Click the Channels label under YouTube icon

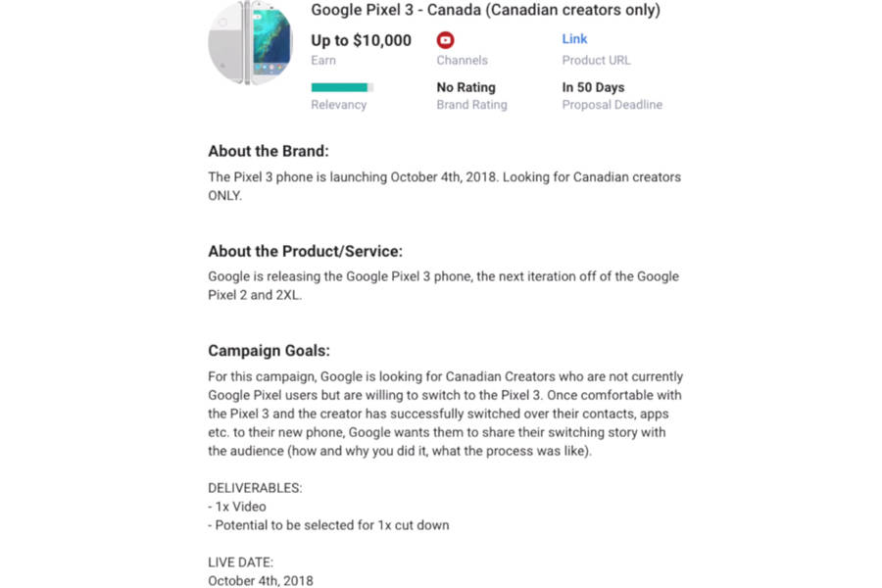pyautogui.click(x=462, y=61)
